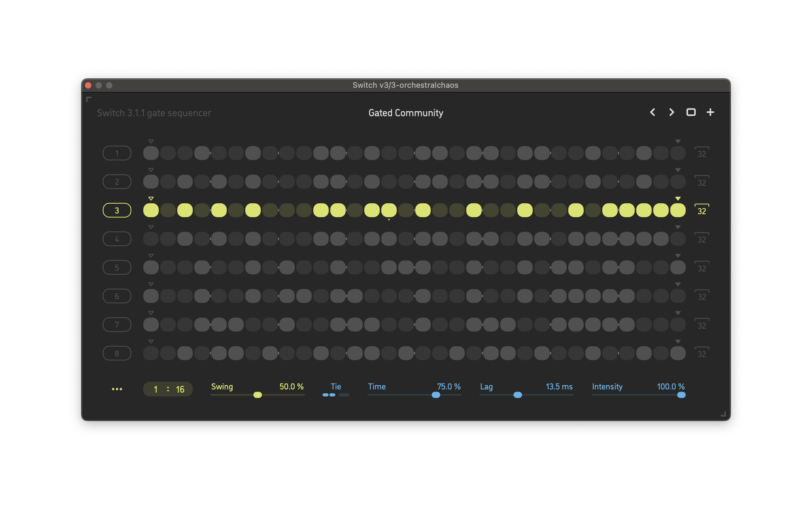This screenshot has width=812, height=505.
Task: Click row 3 length value 32
Action: pyautogui.click(x=701, y=211)
